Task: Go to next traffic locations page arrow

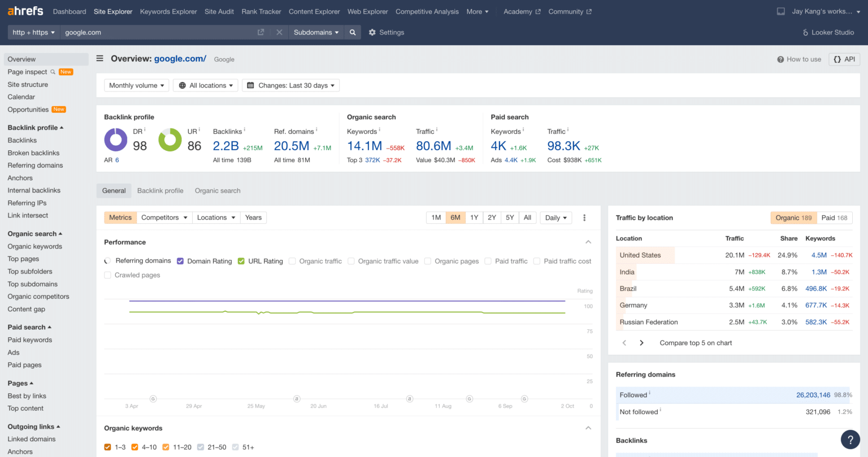Action: (641, 343)
